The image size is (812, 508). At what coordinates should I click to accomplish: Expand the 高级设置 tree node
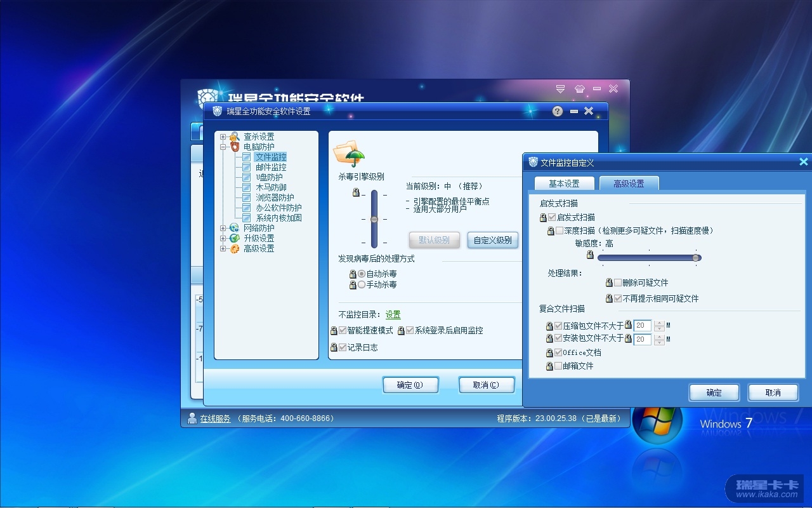[223, 248]
